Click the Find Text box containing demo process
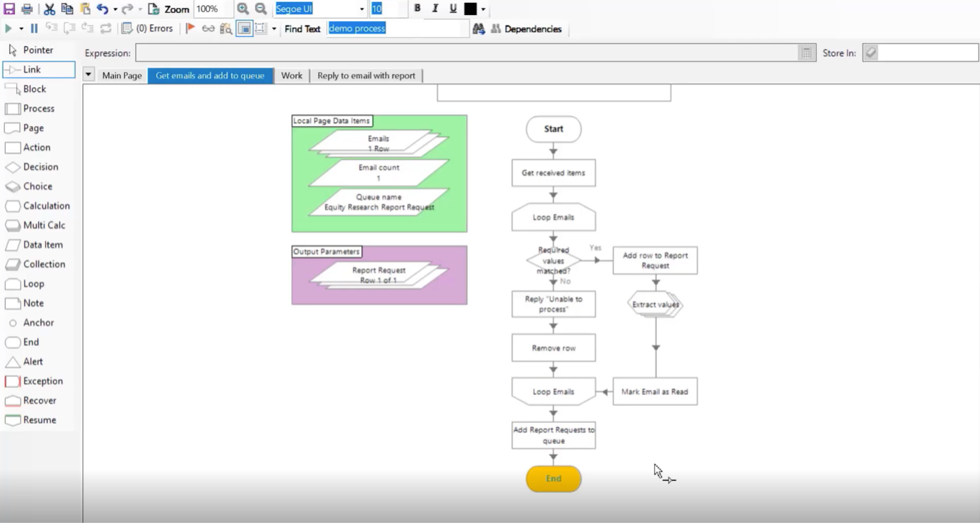 397,29
